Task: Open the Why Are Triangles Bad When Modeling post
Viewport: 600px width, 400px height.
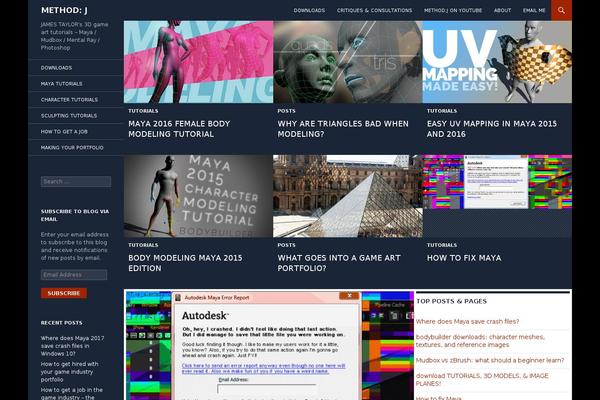Action: click(343, 129)
